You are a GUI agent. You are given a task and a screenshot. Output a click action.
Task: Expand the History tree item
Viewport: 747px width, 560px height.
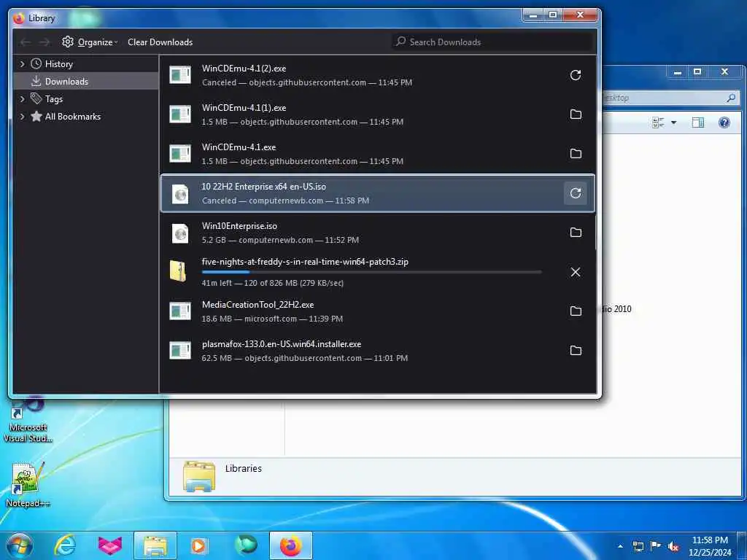pos(22,64)
